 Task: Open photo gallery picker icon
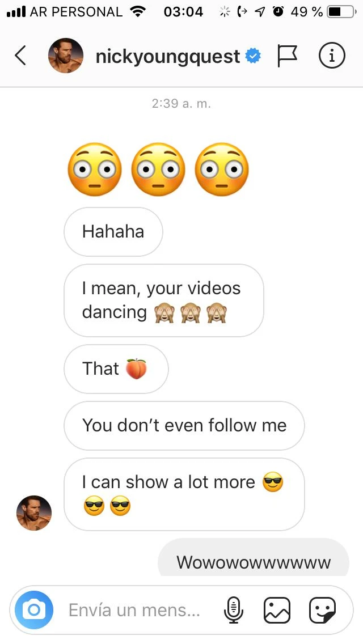(x=277, y=610)
